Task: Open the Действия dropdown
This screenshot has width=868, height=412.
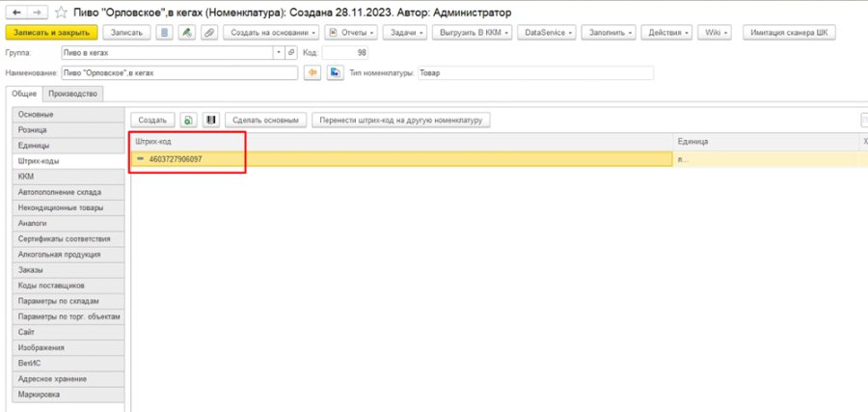Action: tap(667, 33)
